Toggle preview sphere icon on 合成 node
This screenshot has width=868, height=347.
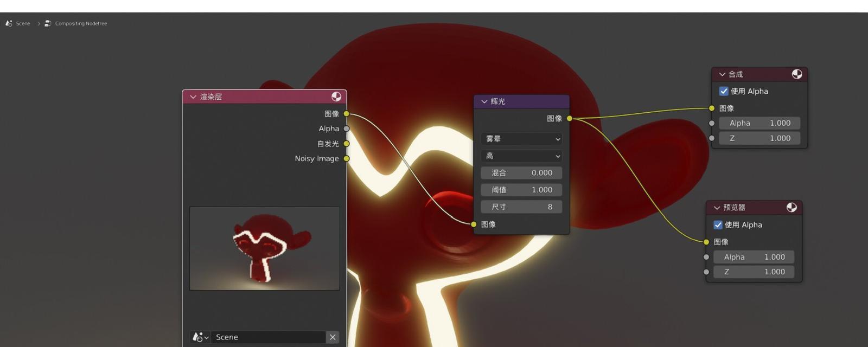(797, 74)
